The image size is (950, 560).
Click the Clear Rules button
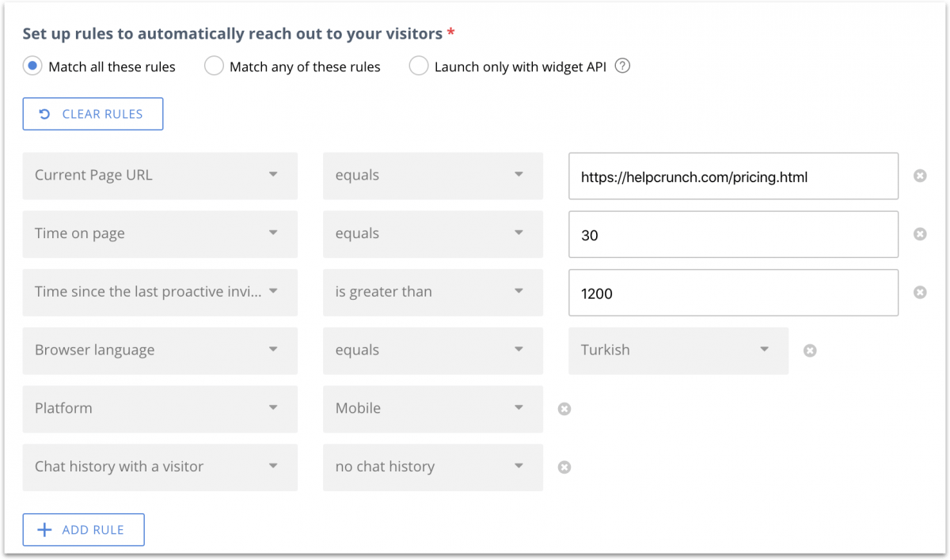93,114
